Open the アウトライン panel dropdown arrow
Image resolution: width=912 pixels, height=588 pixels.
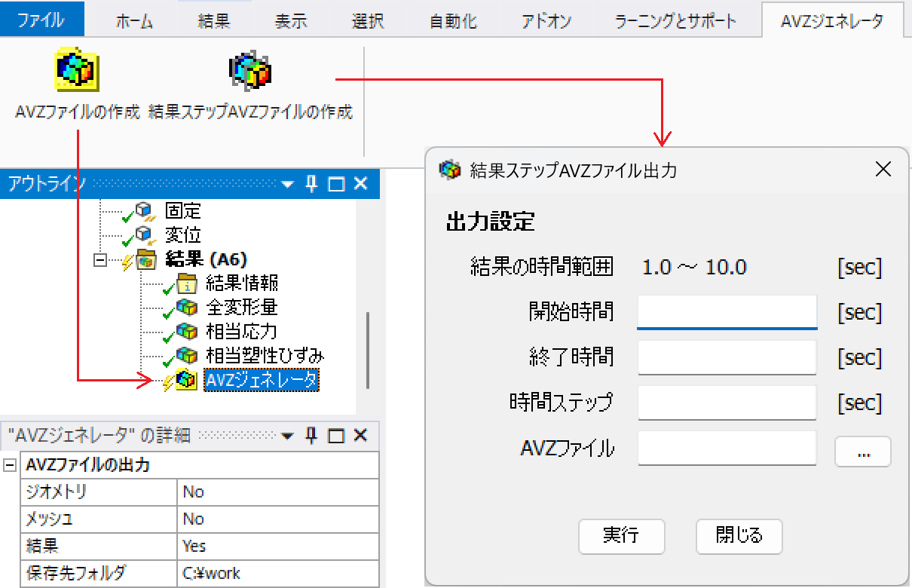coord(287,184)
